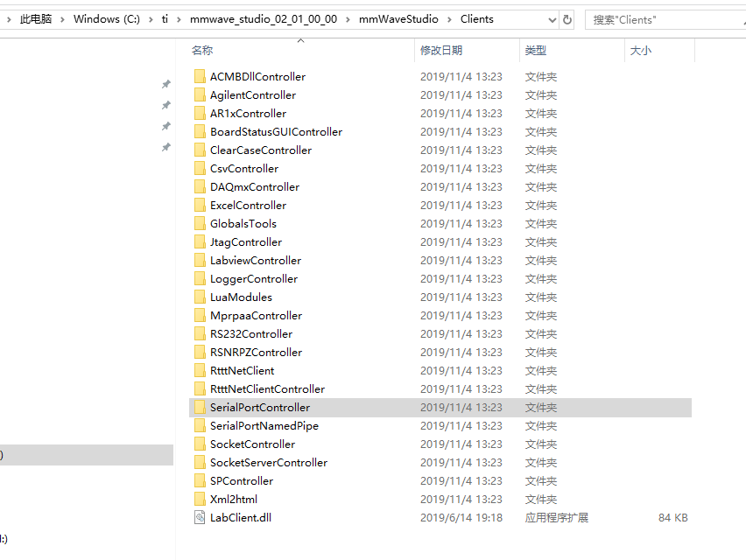This screenshot has height=560, width=746.
Task: Navigate to 此电脑 in the address bar
Action: [x=36, y=19]
